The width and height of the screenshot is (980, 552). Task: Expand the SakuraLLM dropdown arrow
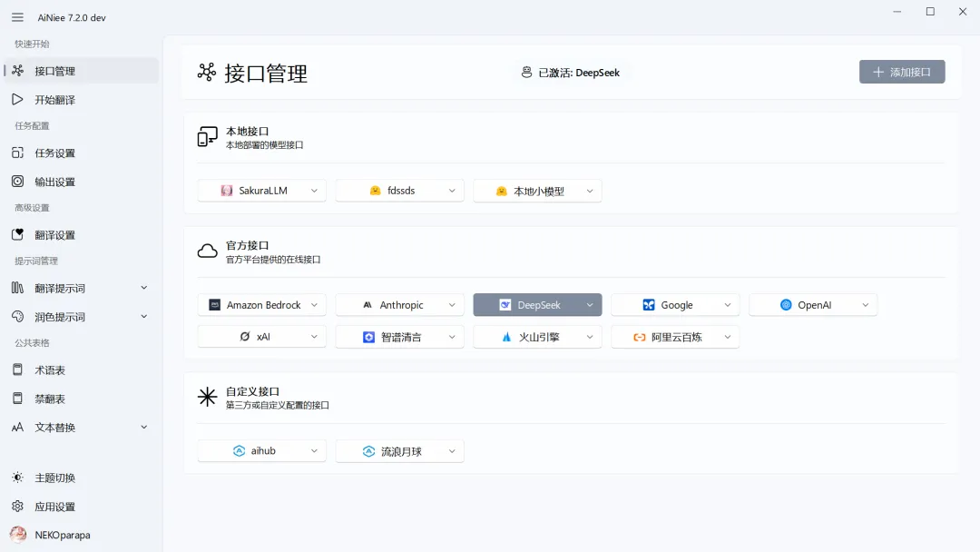[314, 191]
